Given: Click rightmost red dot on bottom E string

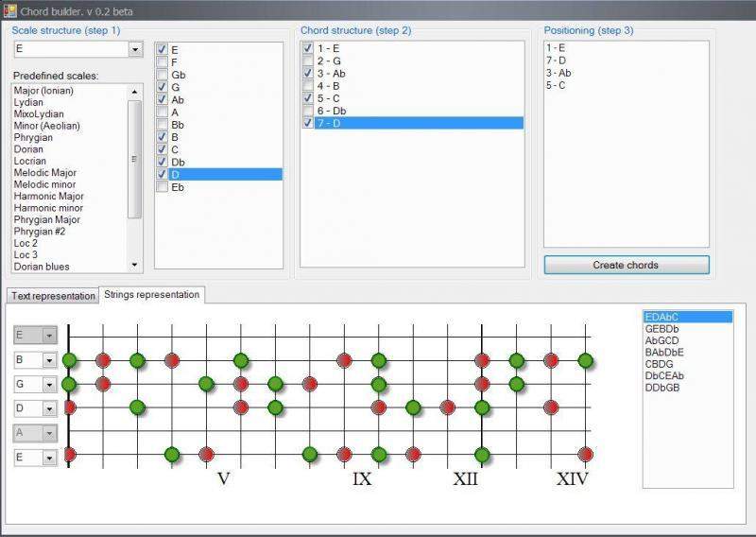Looking at the screenshot, I should [585, 455].
